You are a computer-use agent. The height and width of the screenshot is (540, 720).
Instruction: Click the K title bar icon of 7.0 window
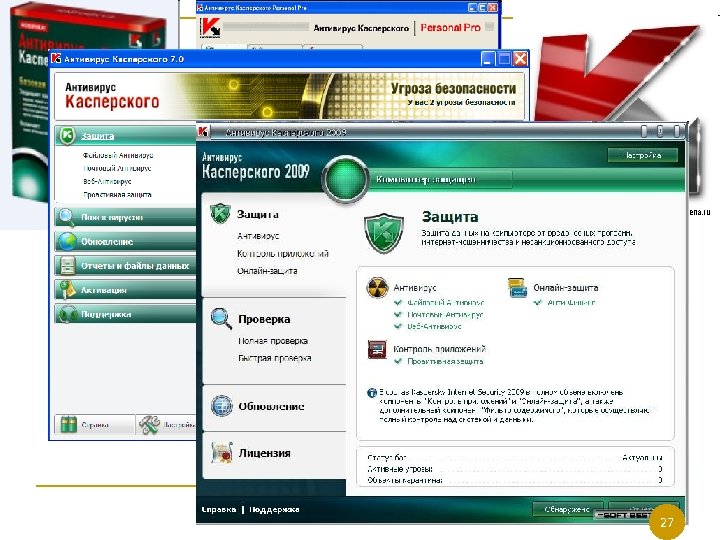[x=56, y=58]
